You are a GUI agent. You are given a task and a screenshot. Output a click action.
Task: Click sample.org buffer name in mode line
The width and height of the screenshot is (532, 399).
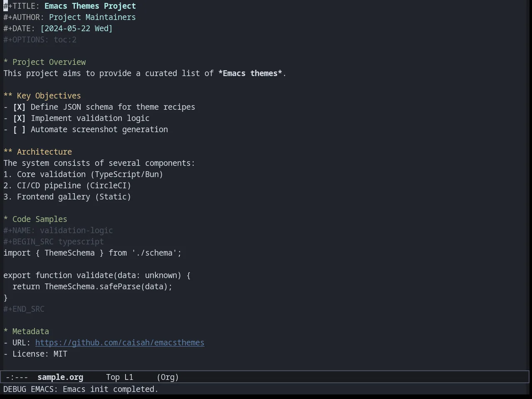point(60,377)
